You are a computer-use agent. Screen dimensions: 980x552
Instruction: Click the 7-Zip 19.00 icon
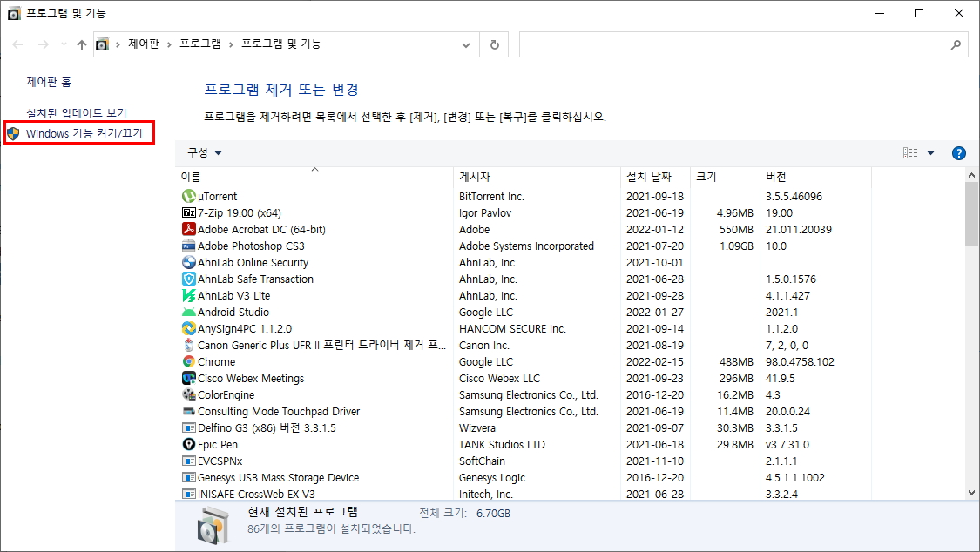(189, 213)
